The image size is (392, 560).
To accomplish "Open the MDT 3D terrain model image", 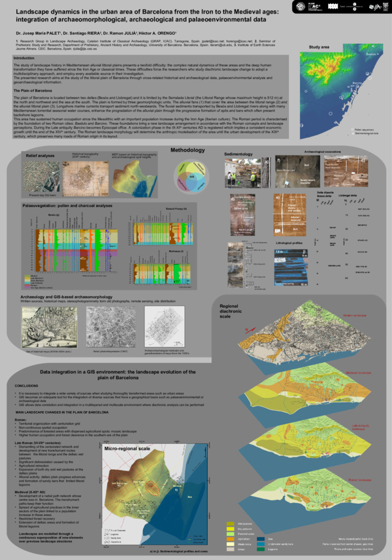I will point(135,177).
